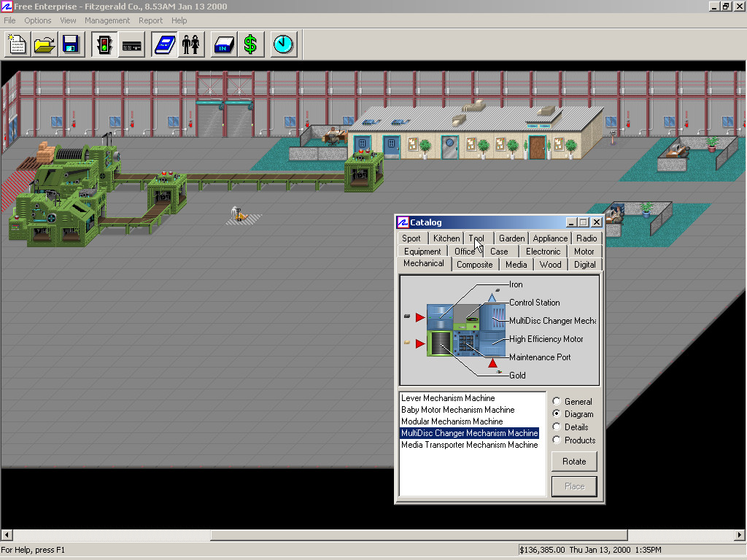This screenshot has height=560, width=747.
Task: Open a saved game with folder icon
Action: [44, 45]
